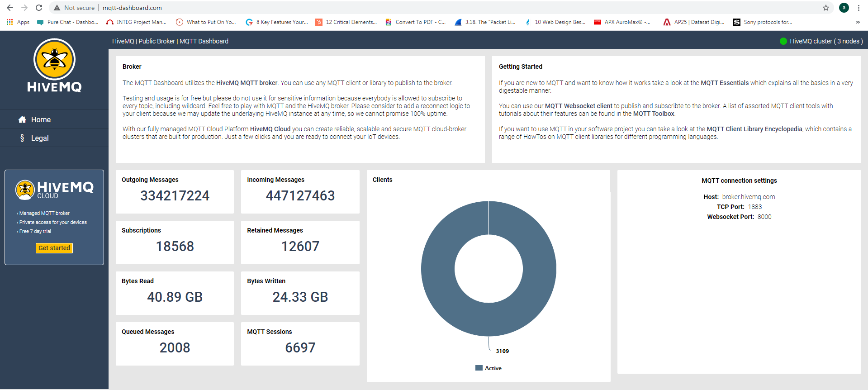Click the host value broker.hivemq.com
Screen dimensions: 868x390
tap(749, 197)
